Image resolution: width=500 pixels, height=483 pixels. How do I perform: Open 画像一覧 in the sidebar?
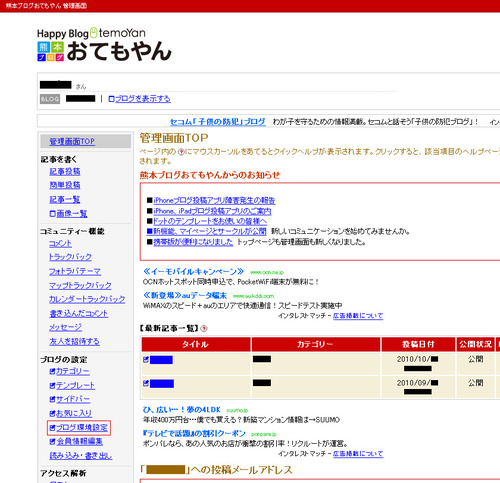72,214
